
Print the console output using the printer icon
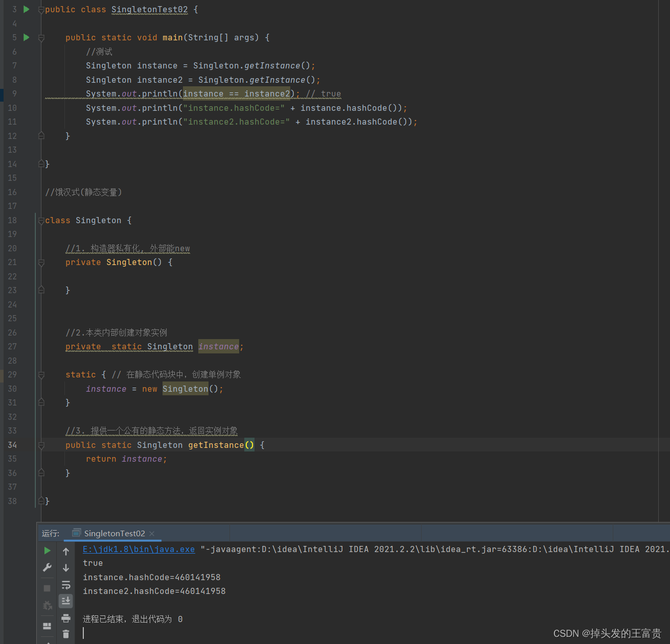point(66,618)
